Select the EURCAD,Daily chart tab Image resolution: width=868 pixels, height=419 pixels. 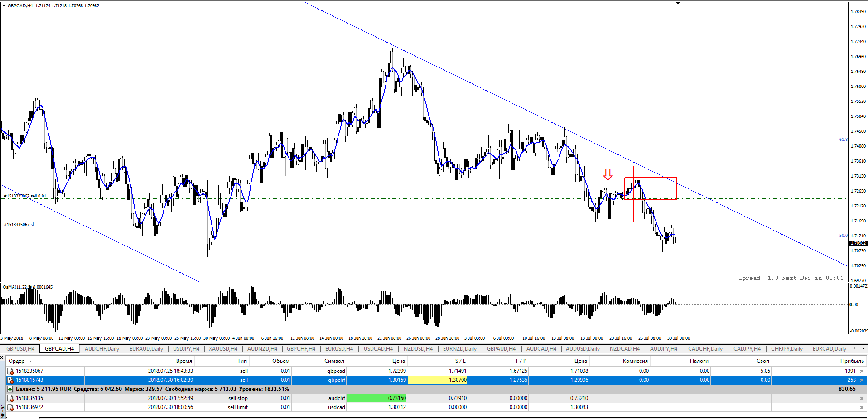[x=829, y=349]
